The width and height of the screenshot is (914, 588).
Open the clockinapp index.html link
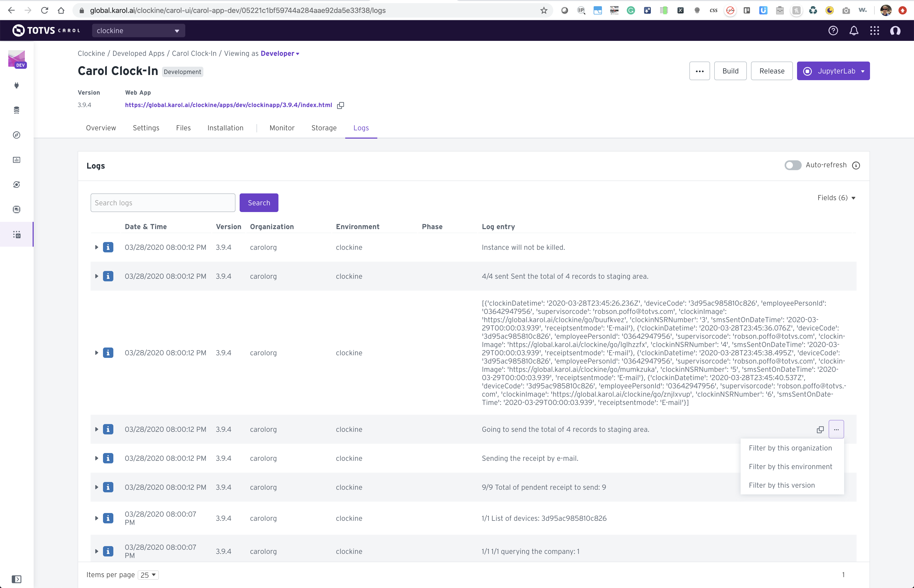pos(228,105)
